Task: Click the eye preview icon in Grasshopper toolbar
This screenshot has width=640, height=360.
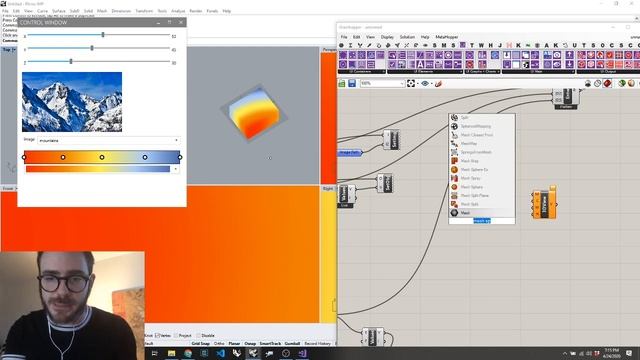Action: (x=425, y=83)
